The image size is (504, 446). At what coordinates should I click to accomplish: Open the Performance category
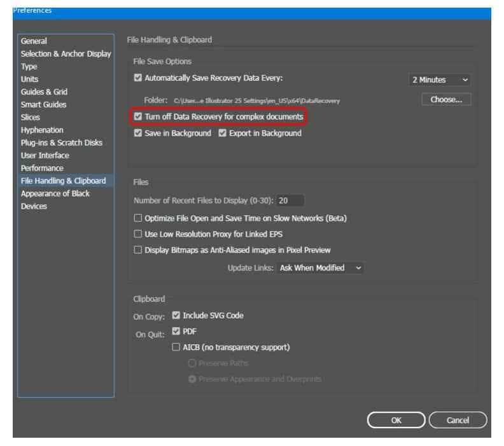[42, 168]
